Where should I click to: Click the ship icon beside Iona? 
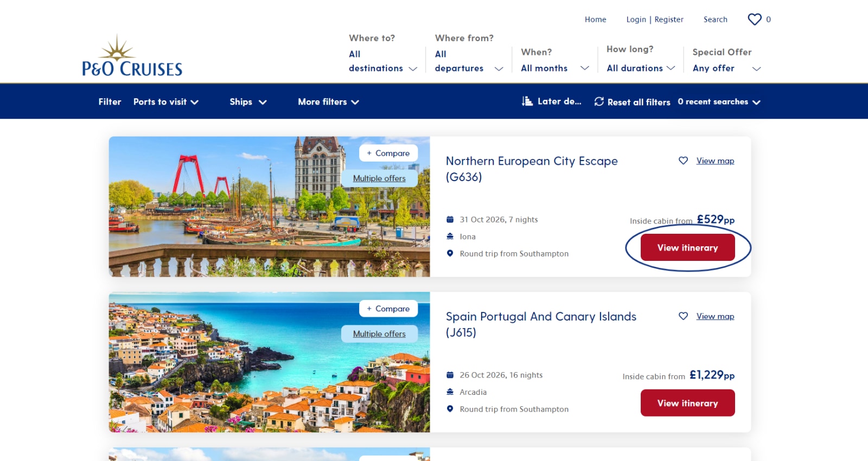tap(450, 236)
